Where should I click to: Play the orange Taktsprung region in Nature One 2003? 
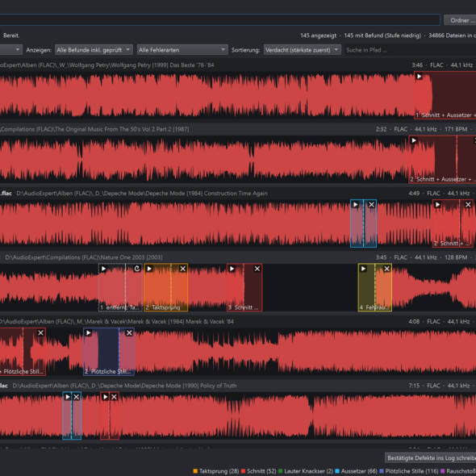coord(149,269)
